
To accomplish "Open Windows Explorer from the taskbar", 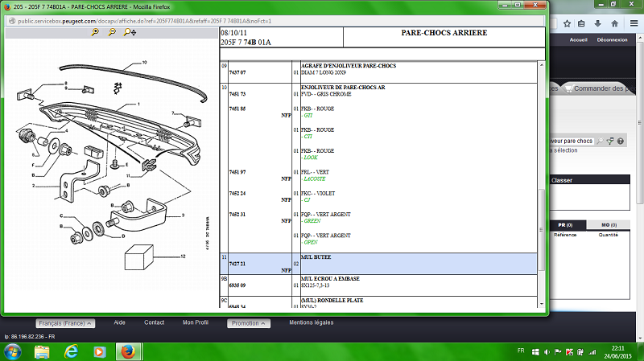I will 42,352.
